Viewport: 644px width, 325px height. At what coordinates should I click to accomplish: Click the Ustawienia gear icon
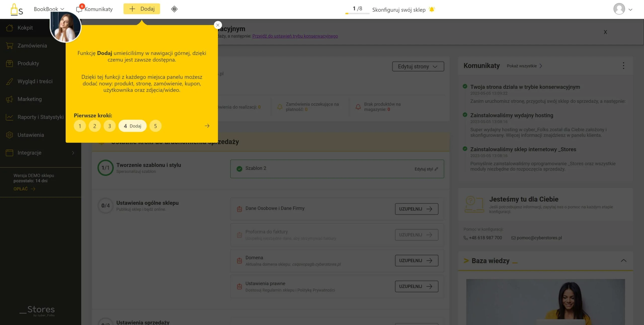click(x=9, y=135)
